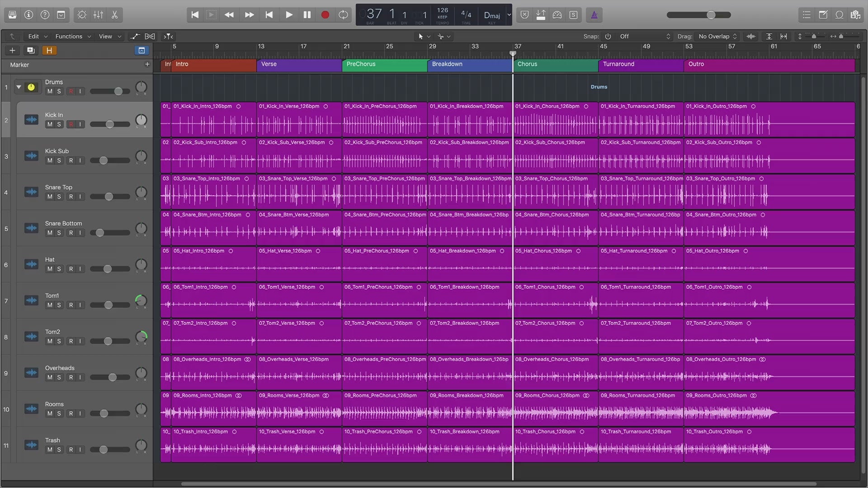The image size is (868, 488).
Task: Adjust the Overheads track volume slider
Action: (x=110, y=377)
